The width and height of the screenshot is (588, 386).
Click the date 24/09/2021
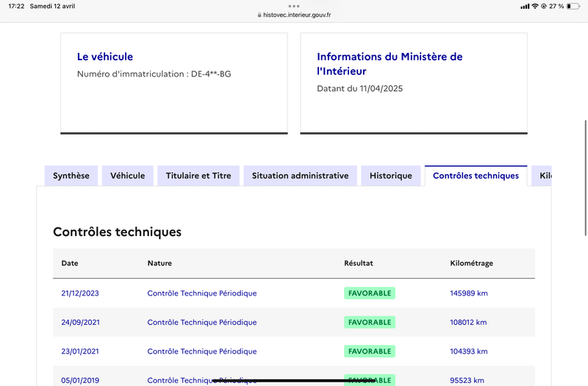click(80, 322)
